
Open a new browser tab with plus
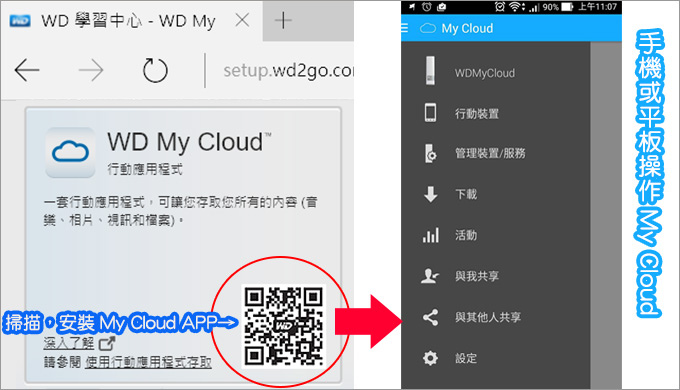pos(283,20)
